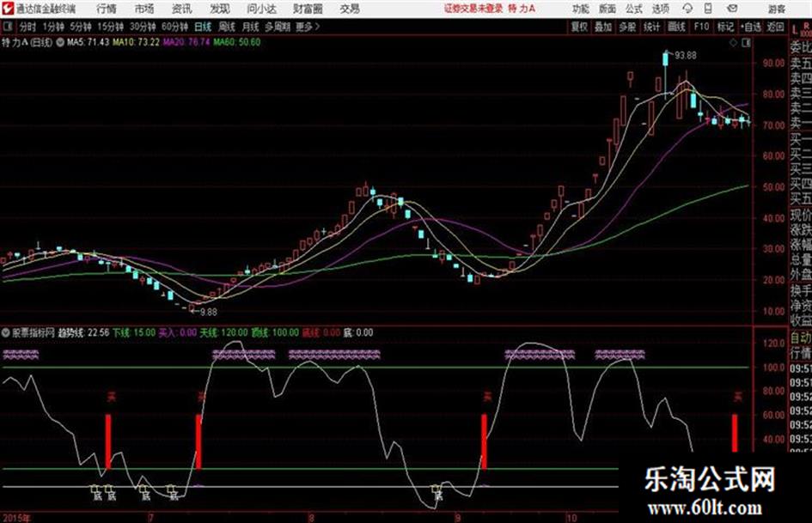Click the 2015年 date axis label
812x523 pixels.
[x=16, y=518]
